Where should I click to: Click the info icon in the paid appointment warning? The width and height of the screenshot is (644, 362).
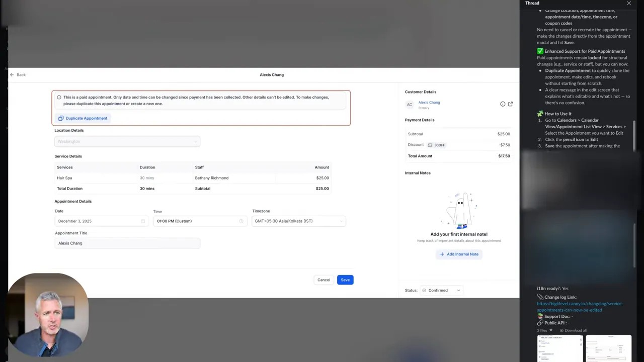tap(59, 98)
